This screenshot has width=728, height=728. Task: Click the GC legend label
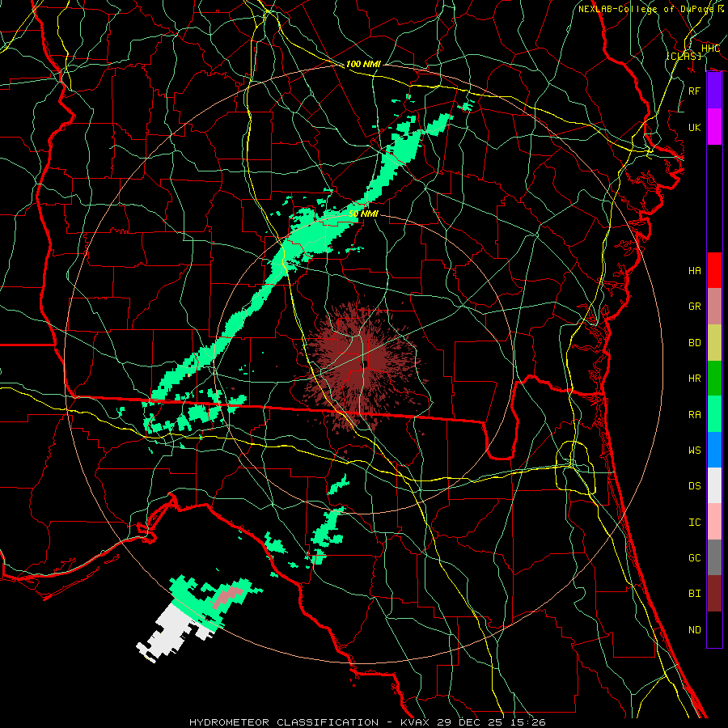click(x=694, y=557)
